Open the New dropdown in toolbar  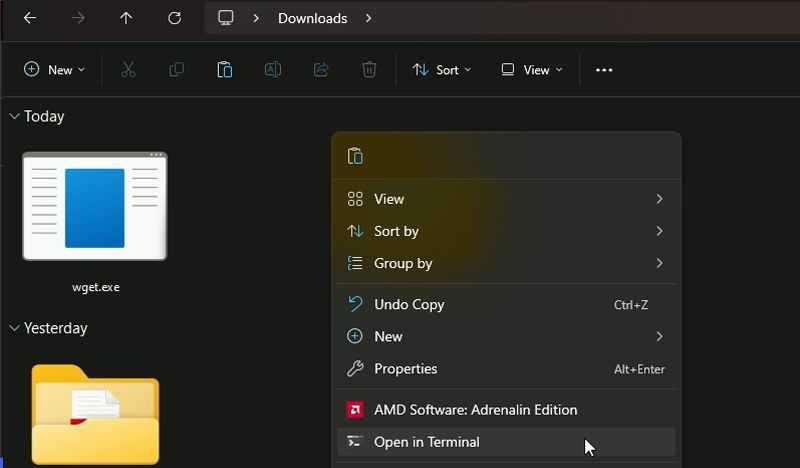pos(55,70)
